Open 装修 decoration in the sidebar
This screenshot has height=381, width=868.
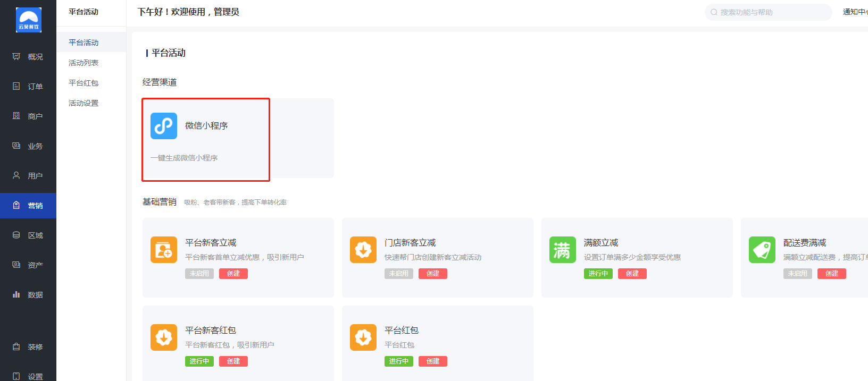coord(28,347)
